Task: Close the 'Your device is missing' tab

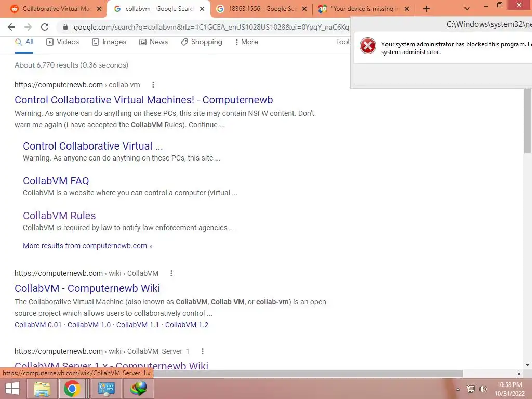Action: pos(407,9)
